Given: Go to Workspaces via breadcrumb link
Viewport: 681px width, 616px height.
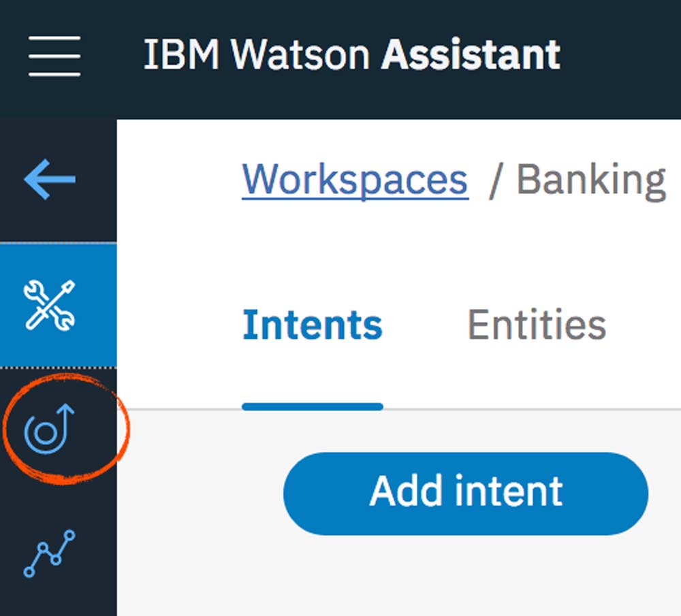Looking at the screenshot, I should point(355,180).
